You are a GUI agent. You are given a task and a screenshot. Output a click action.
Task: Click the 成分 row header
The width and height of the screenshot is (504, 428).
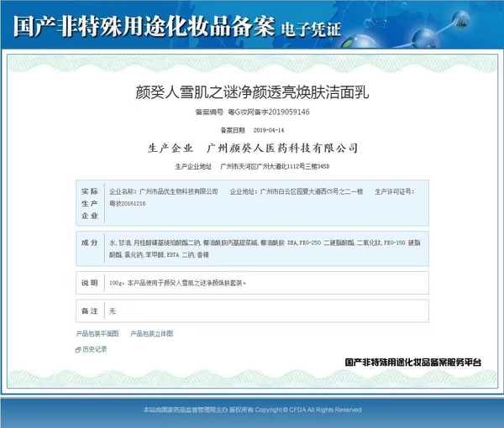point(90,243)
